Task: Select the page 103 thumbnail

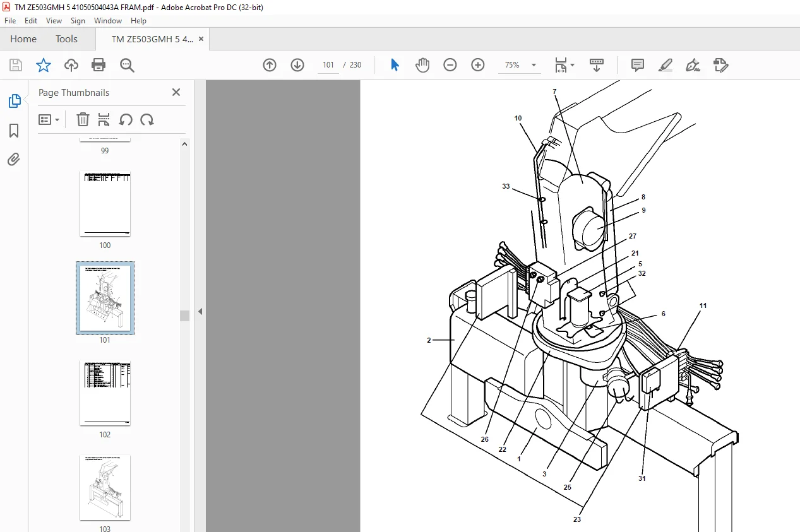Action: pyautogui.click(x=105, y=488)
